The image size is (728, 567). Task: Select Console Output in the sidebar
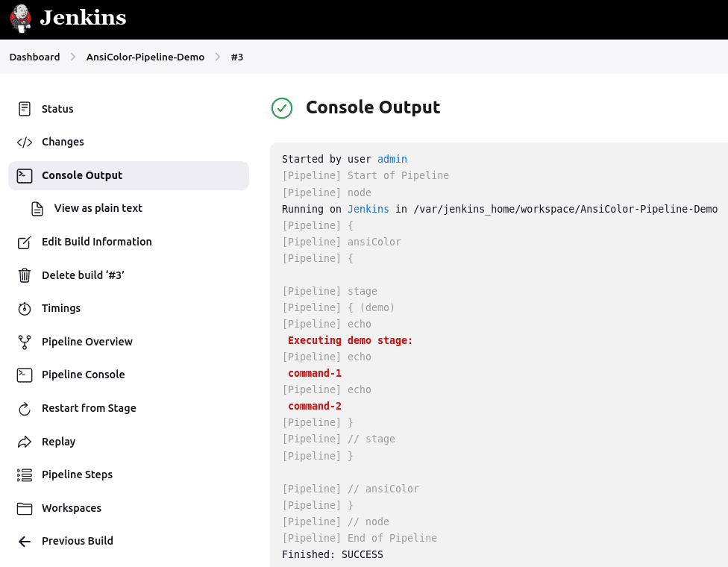pyautogui.click(x=128, y=175)
